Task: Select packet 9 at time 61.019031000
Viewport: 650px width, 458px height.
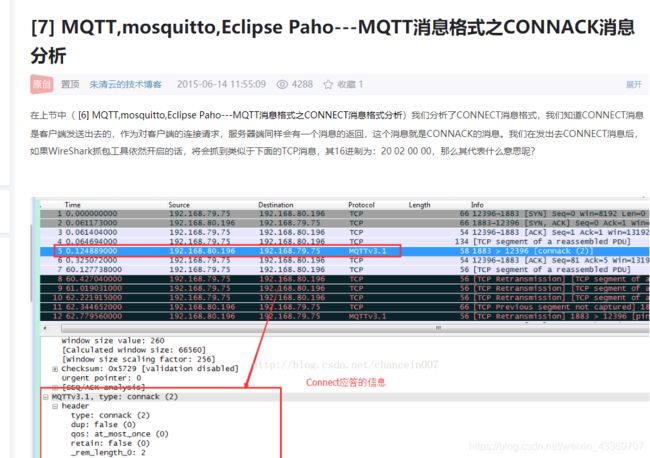Action: [344, 288]
